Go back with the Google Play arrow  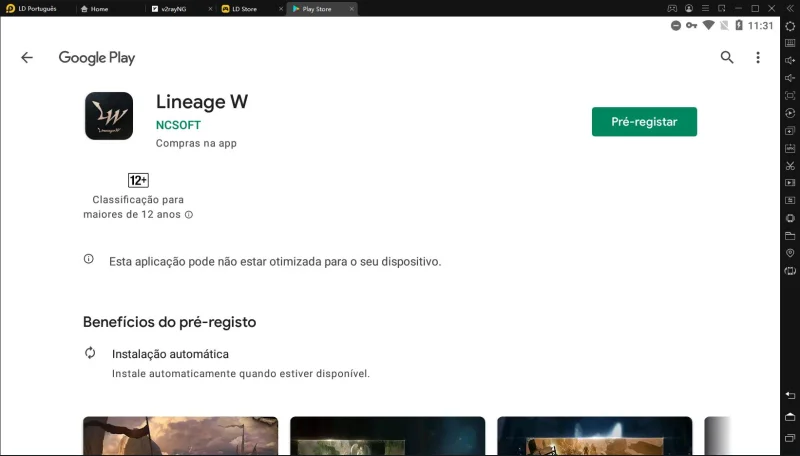coord(27,58)
